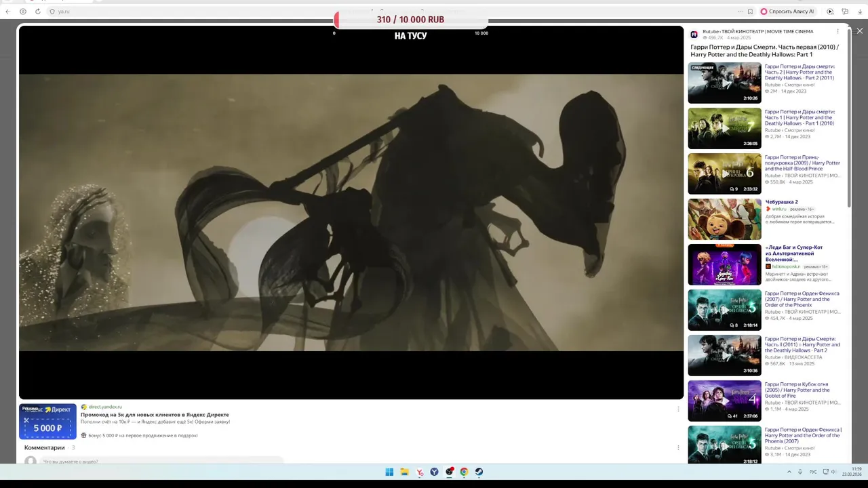Open the video play icon in browser toolbar

coord(830,12)
